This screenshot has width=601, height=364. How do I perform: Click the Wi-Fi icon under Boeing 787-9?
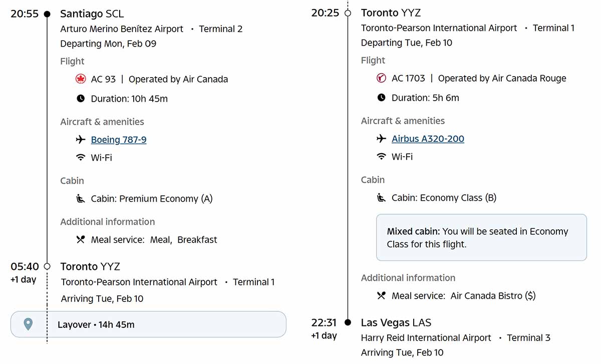pos(81,158)
